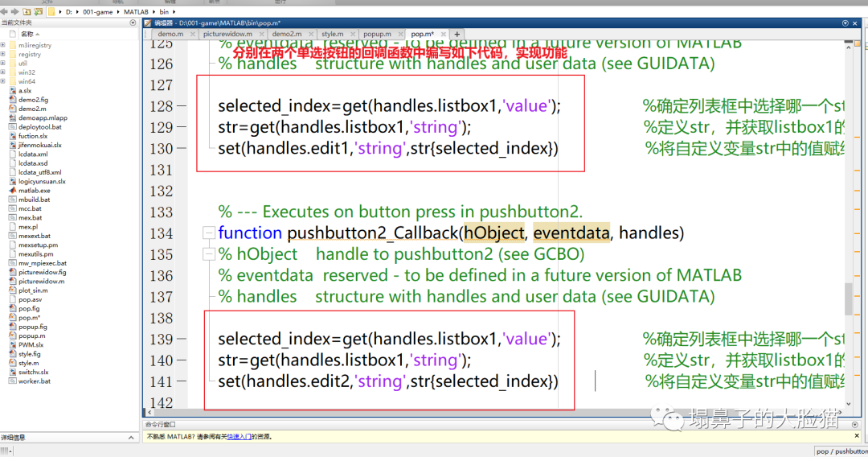The height and width of the screenshot is (457, 868).
Task: Click the demoapp.mlapp file icon
Action: pos(13,117)
